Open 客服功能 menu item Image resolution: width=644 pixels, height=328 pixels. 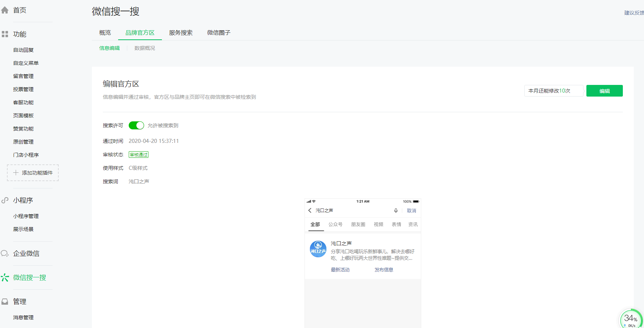coord(23,102)
